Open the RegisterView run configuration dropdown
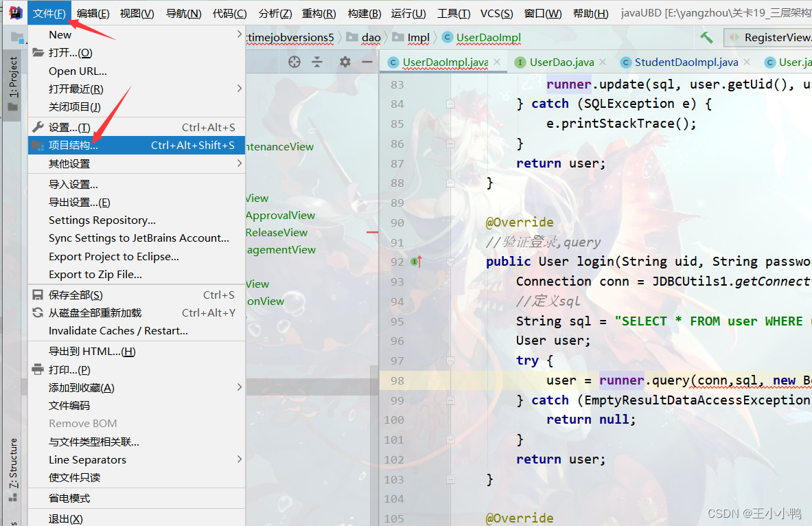 (x=768, y=37)
